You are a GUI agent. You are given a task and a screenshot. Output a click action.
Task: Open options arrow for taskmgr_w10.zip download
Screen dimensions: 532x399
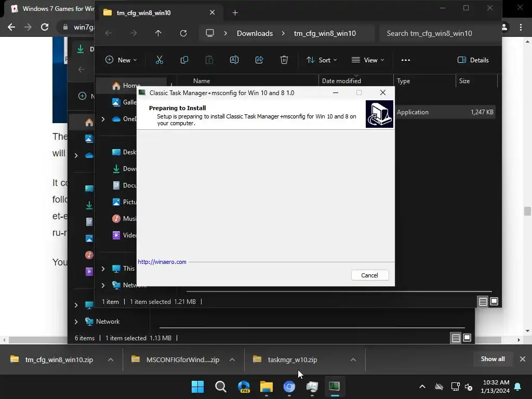coord(353,360)
